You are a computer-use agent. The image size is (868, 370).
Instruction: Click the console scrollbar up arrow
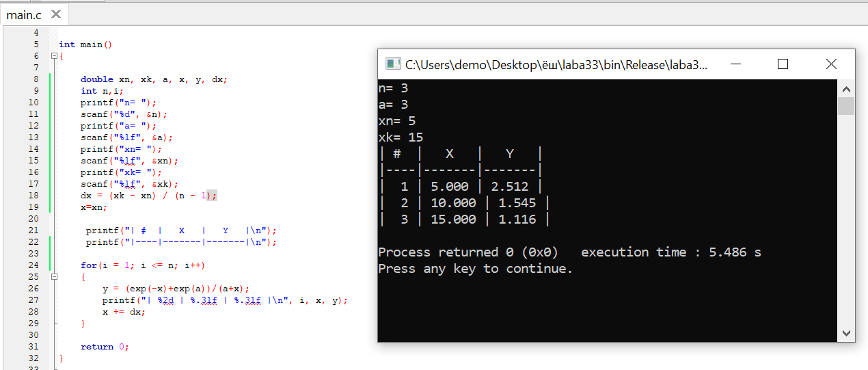[846, 89]
